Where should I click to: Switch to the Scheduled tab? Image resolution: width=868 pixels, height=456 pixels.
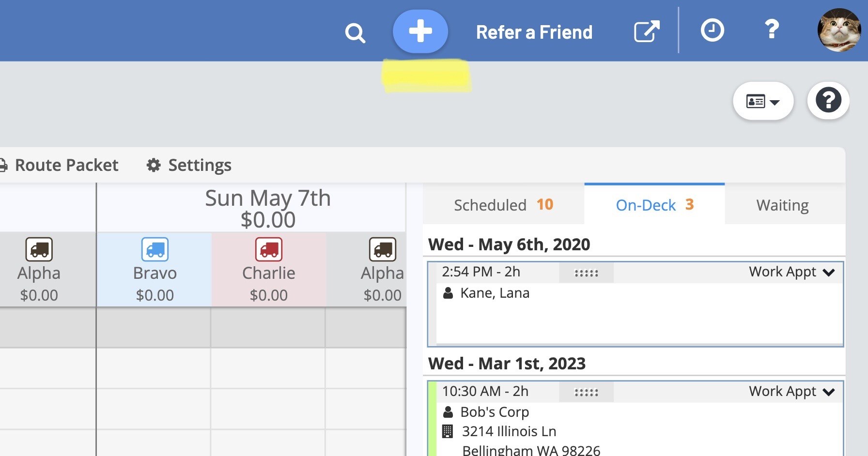click(503, 205)
